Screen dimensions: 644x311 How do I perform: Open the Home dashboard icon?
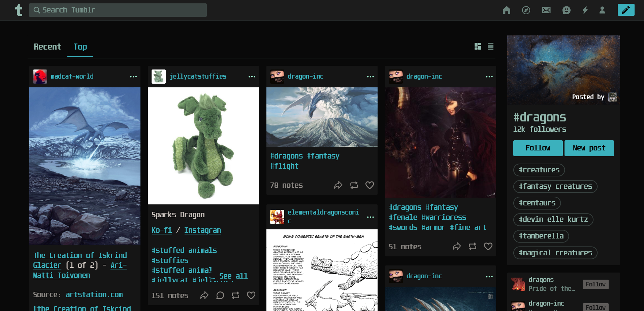(507, 10)
